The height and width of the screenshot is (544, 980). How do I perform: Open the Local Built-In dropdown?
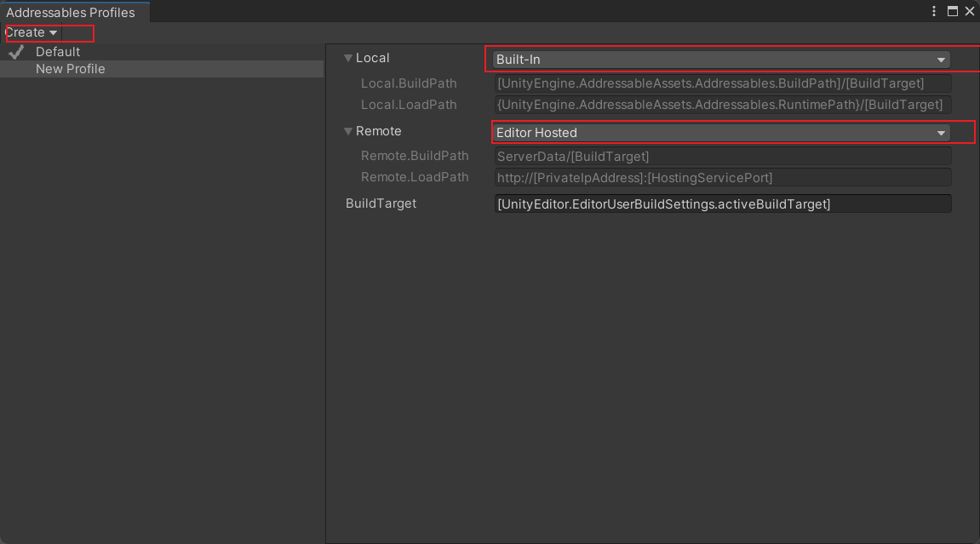pos(721,60)
